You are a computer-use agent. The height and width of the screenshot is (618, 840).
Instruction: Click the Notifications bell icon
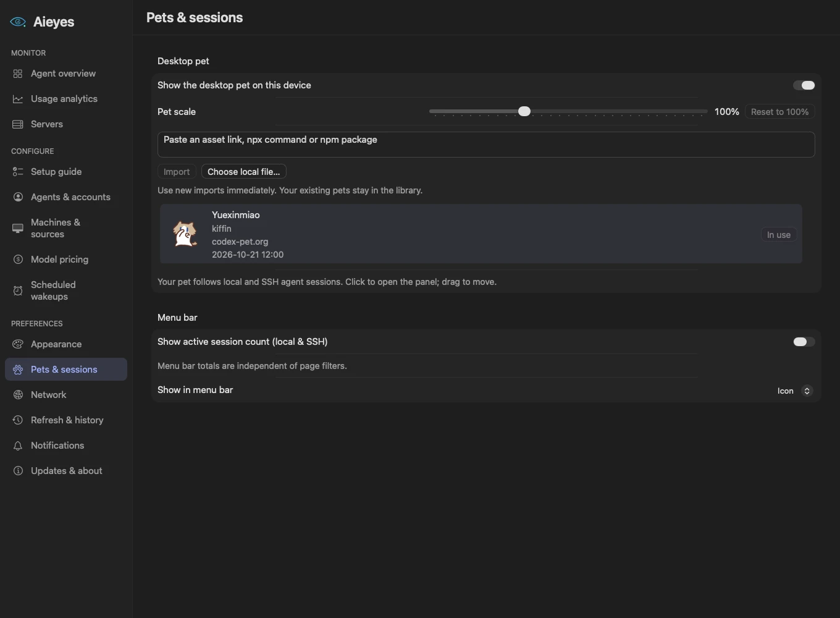coord(18,446)
